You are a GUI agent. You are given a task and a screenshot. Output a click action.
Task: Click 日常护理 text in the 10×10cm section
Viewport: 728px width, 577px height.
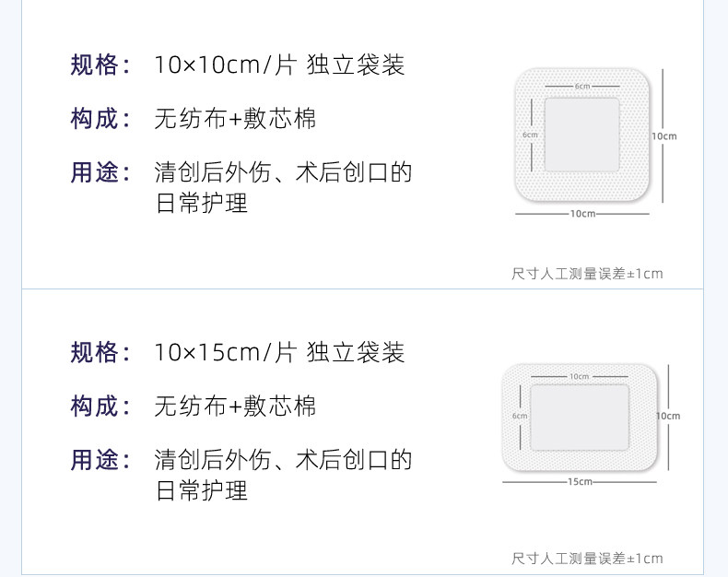point(202,204)
